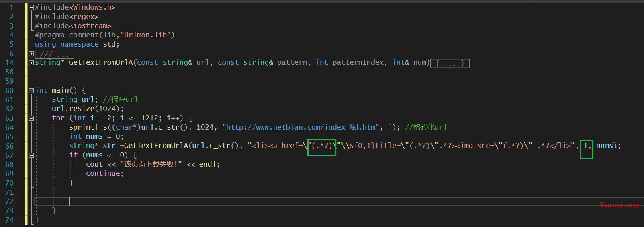Click 'url.resize(1024);' on line 62

point(88,109)
